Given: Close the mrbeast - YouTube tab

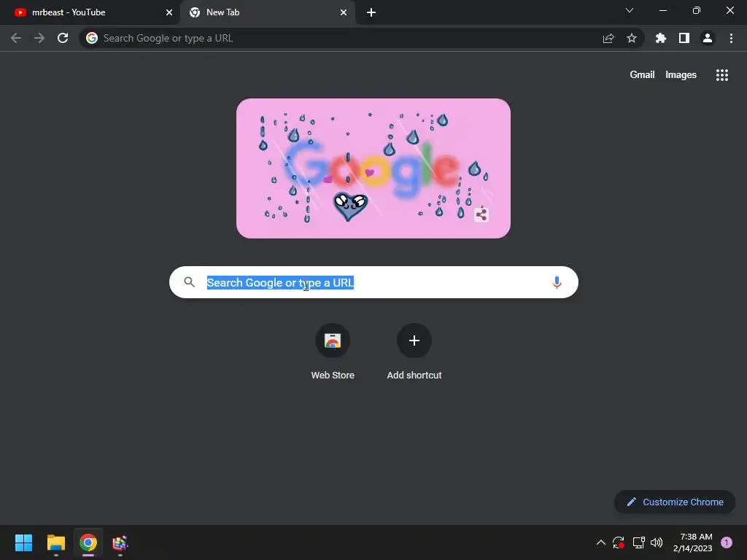Looking at the screenshot, I should 169,12.
